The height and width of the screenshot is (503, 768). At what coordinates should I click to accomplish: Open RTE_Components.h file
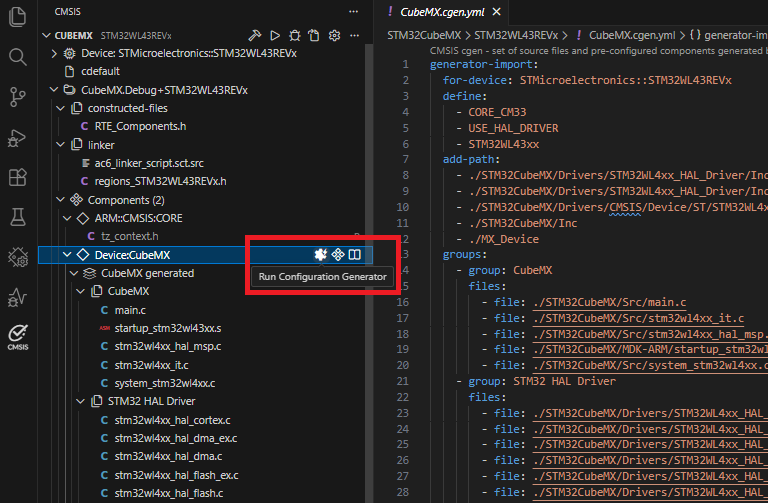(x=140, y=126)
